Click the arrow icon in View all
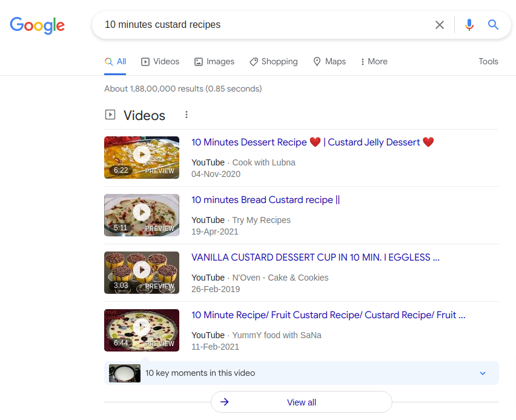 pyautogui.click(x=225, y=402)
